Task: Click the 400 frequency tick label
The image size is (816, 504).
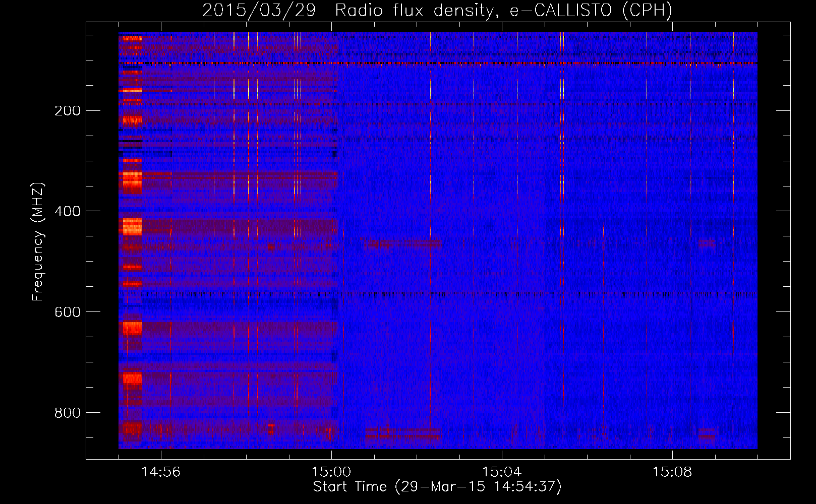Action: (x=67, y=211)
